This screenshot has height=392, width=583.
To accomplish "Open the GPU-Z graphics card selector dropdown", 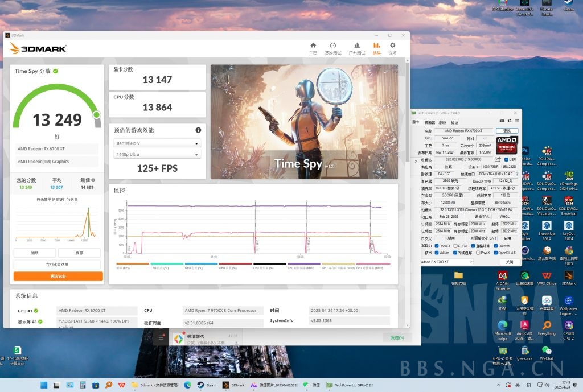I will (x=446, y=262).
